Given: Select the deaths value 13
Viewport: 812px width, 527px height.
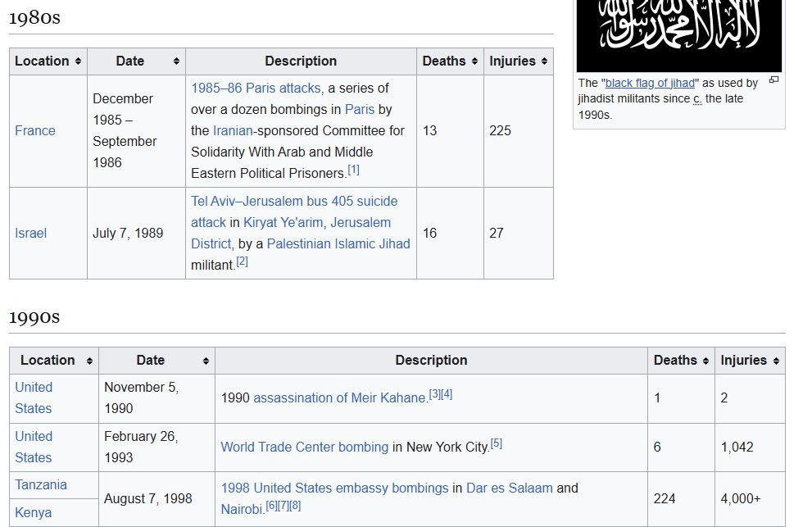Looking at the screenshot, I should click(x=430, y=130).
